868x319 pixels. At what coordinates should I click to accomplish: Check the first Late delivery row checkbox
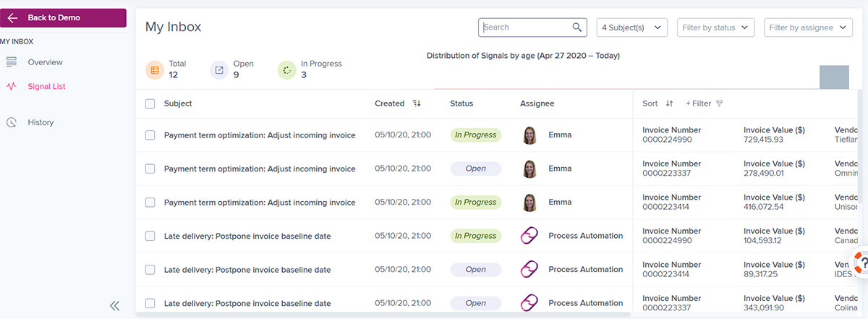tap(150, 236)
